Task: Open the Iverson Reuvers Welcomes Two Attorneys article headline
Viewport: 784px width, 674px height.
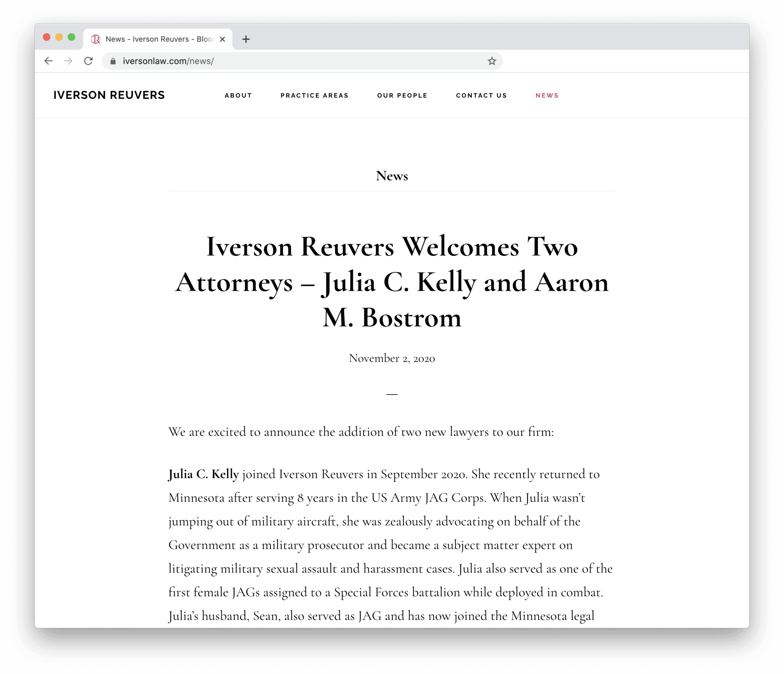Action: (392, 282)
